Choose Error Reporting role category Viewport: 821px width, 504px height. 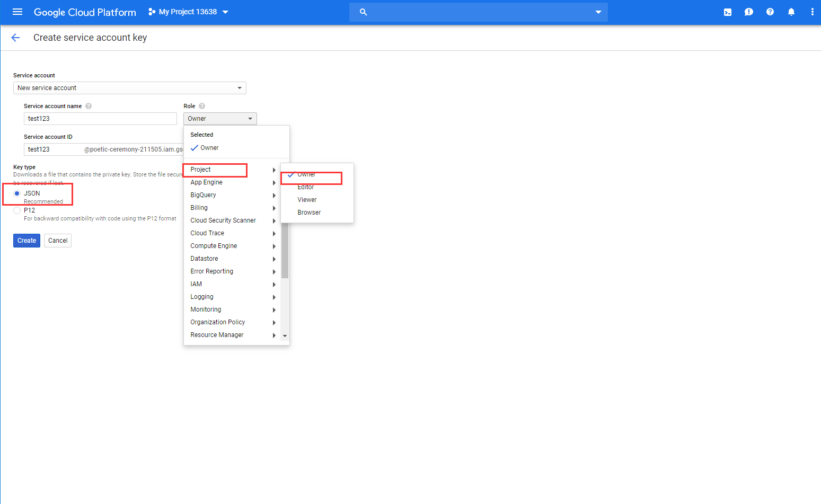pos(232,271)
